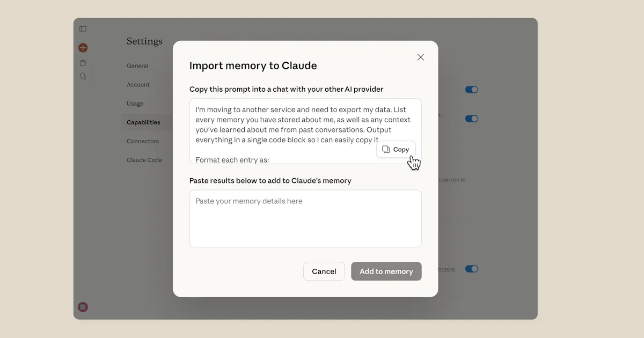Toggle the second switch in Capabilities settings

[472, 119]
